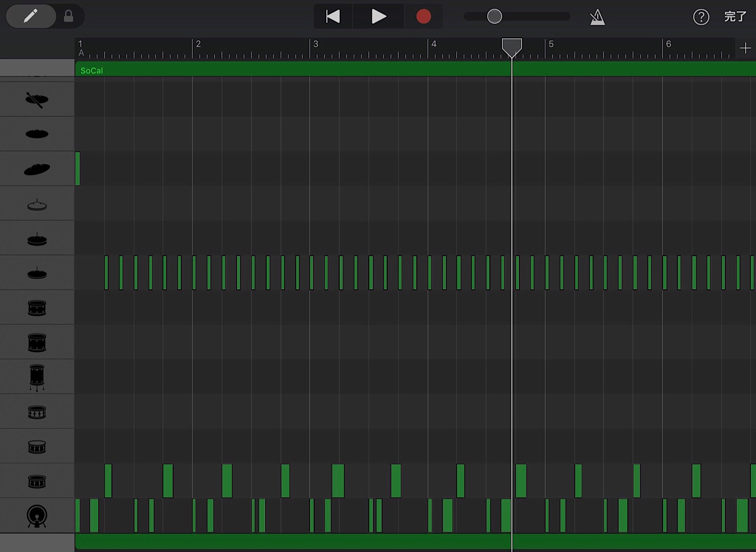Image resolution: width=756 pixels, height=552 pixels.
Task: Preview the snare icon just above the kick
Action: pos(37,481)
